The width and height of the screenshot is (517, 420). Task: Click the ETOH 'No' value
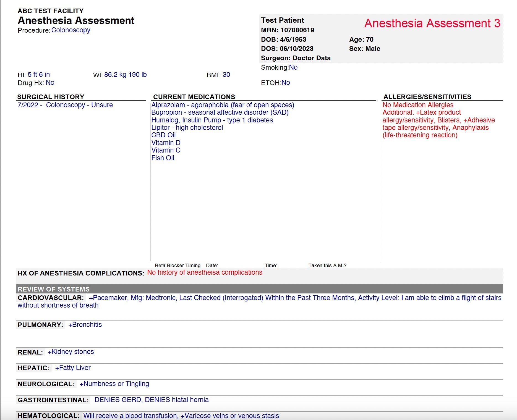point(286,83)
